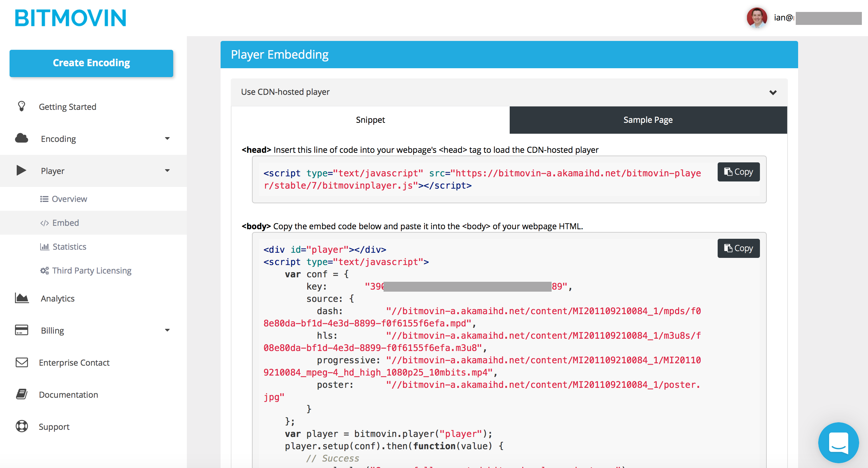The width and height of the screenshot is (868, 468).
Task: Copy the head script snippet
Action: pyautogui.click(x=738, y=172)
